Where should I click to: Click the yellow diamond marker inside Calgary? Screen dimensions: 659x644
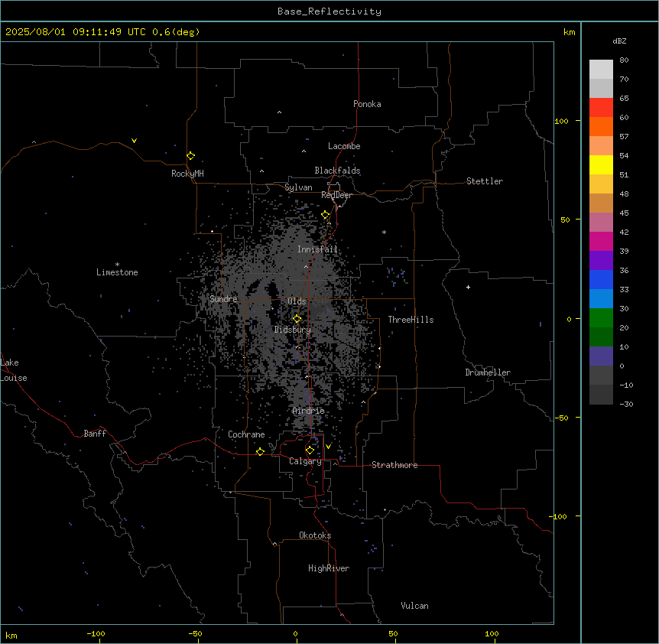coord(310,450)
